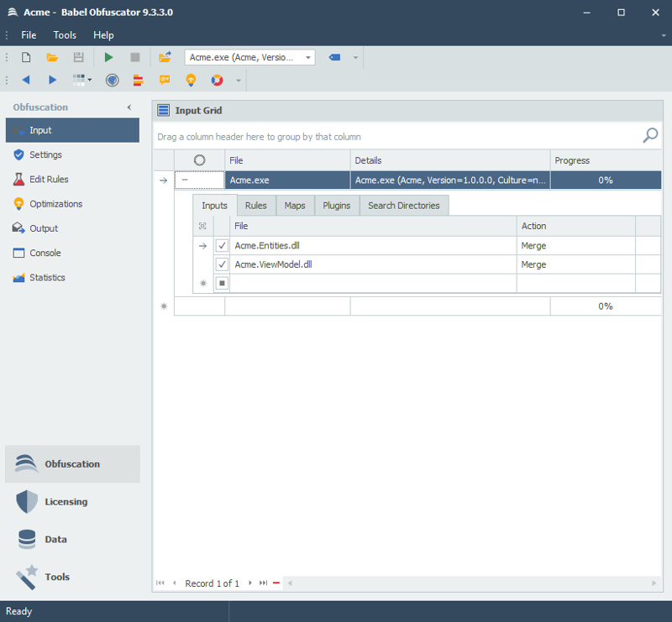Open grid search magnifier icon

pyautogui.click(x=650, y=135)
